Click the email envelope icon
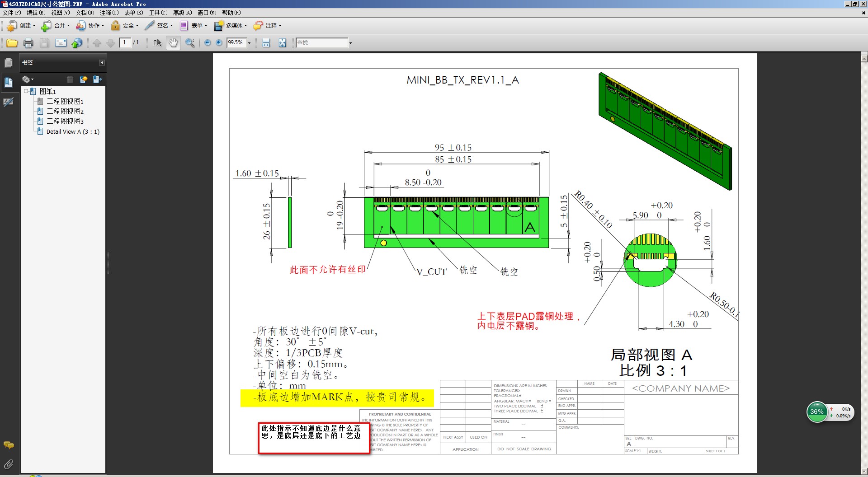The width and height of the screenshot is (868, 477). pyautogui.click(x=61, y=43)
